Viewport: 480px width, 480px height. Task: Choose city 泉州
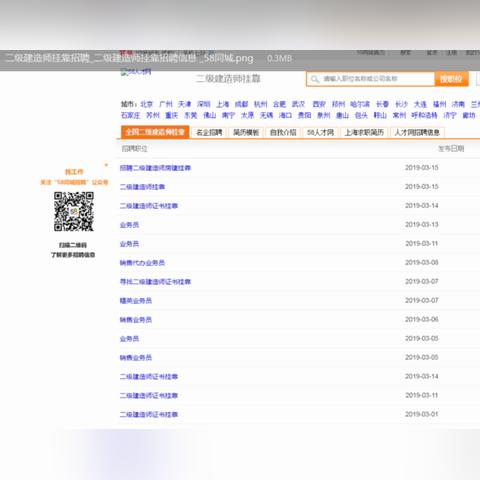point(324,115)
